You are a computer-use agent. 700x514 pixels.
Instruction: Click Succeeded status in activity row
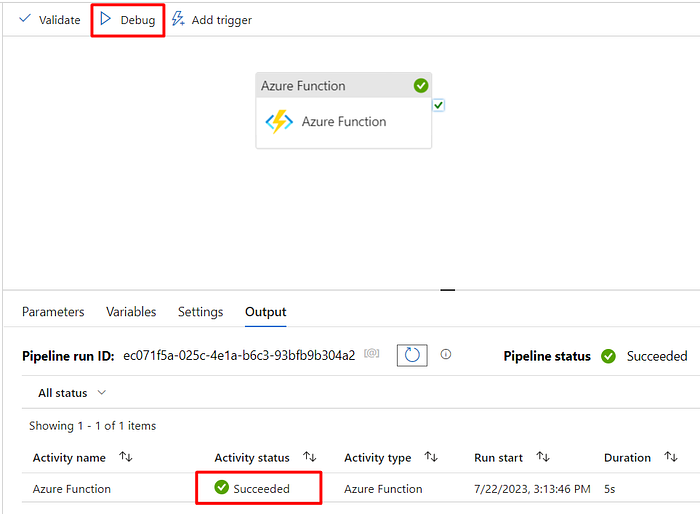[x=262, y=489]
